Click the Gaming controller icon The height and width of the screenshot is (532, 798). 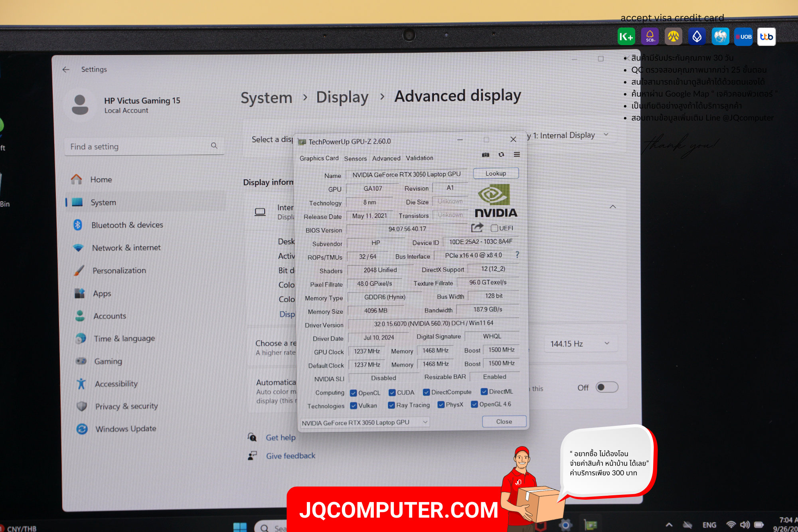(81, 361)
